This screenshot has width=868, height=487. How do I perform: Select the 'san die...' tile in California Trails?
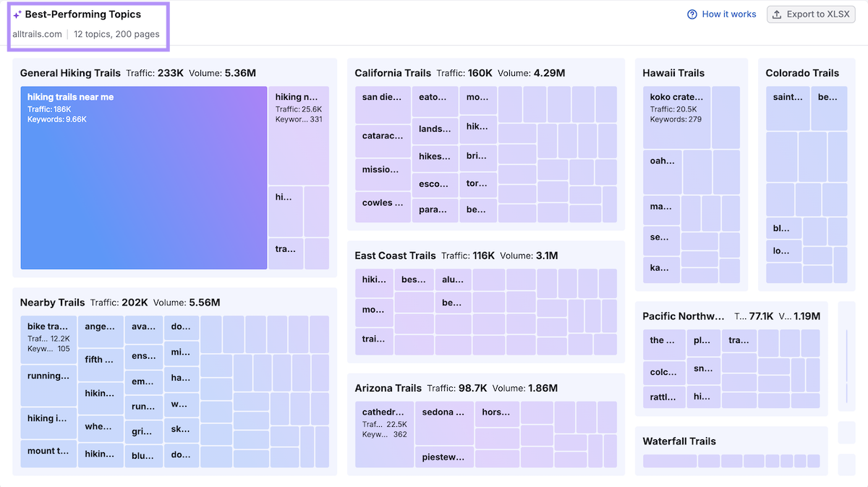point(383,105)
